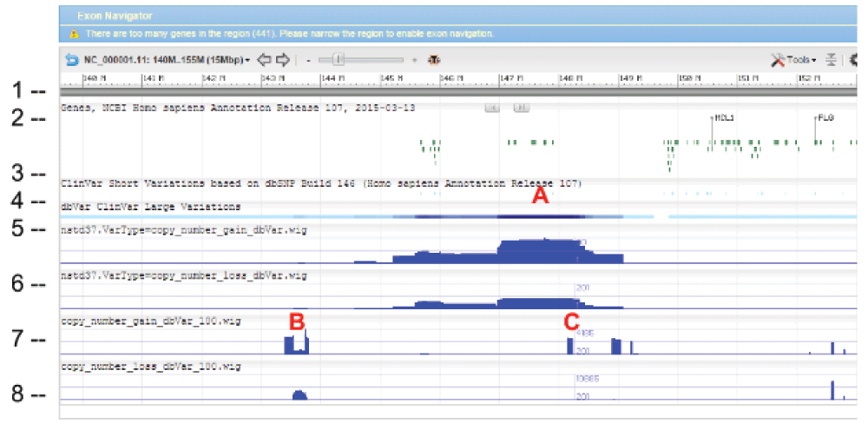
Task: Click the zoom slider handle
Action: [340, 60]
